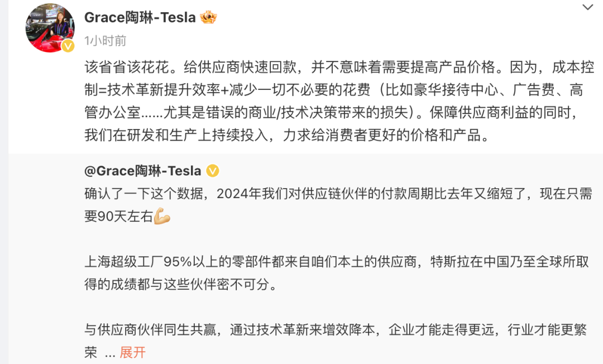Click the flexed bicep emoji after "90天左右"
The height and width of the screenshot is (364, 603).
[x=162, y=216]
